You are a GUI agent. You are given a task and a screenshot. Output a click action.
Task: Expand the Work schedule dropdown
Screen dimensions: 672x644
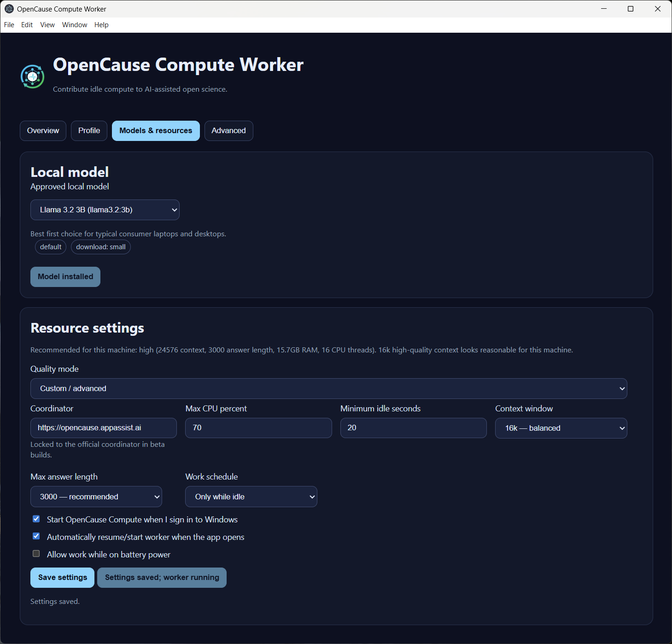coord(251,497)
